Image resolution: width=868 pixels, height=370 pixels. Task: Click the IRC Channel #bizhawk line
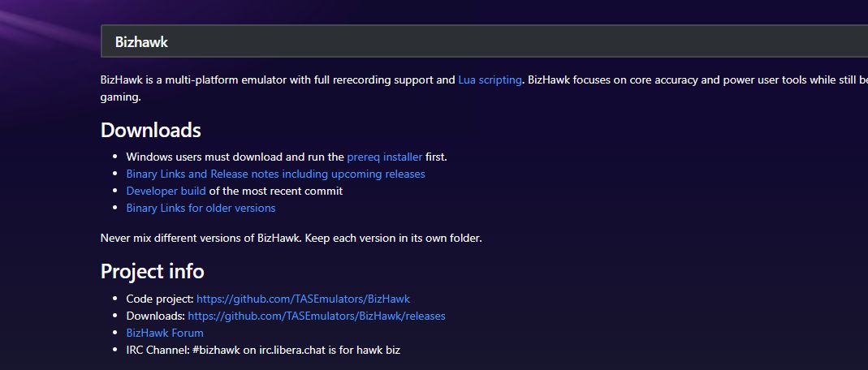(x=263, y=350)
